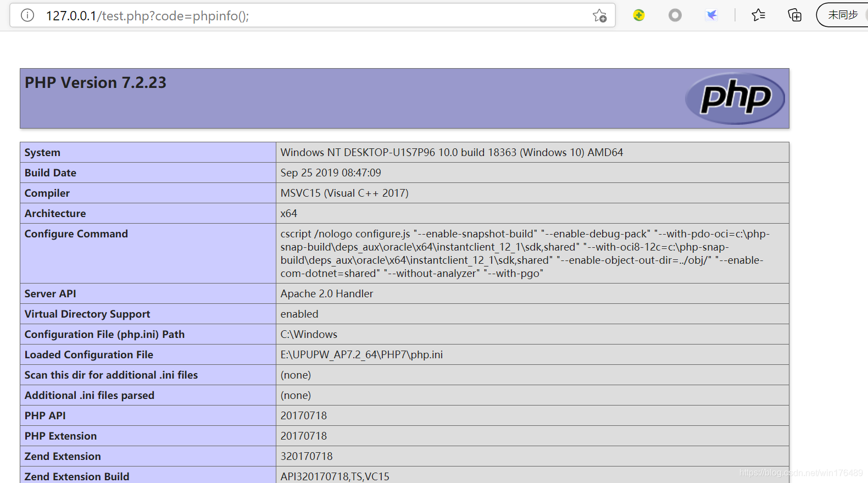
Task: Open the green circular extension icon
Action: 638,15
